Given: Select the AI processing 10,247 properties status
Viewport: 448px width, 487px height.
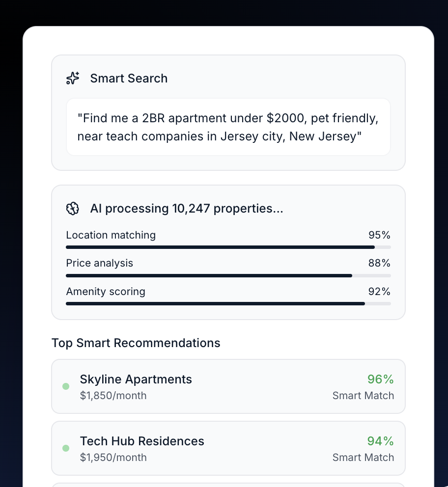Looking at the screenshot, I should [187, 208].
